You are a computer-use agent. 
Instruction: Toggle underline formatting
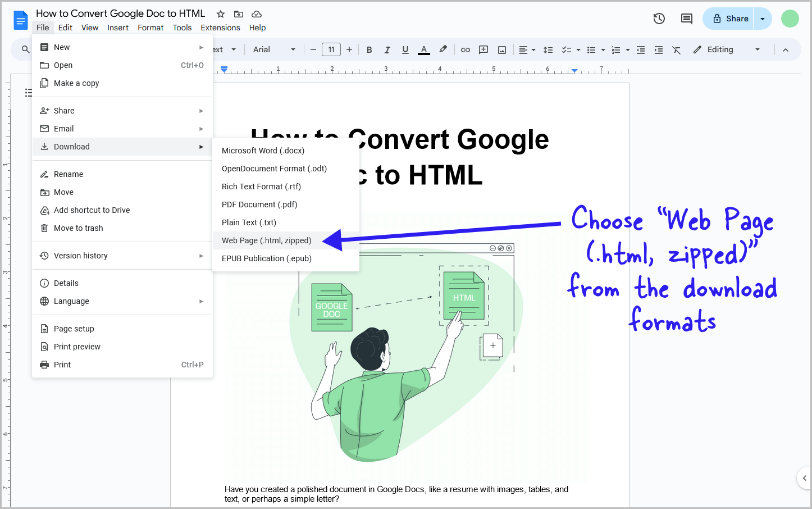[405, 49]
